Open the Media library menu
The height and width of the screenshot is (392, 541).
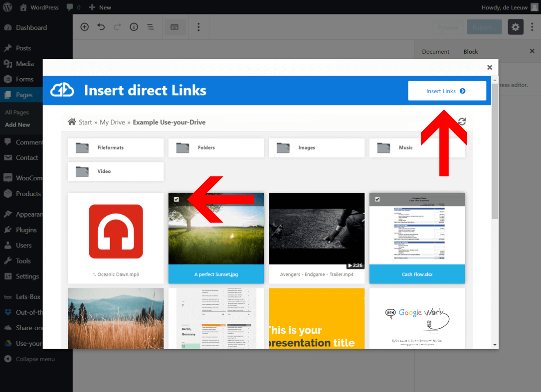tap(19, 64)
